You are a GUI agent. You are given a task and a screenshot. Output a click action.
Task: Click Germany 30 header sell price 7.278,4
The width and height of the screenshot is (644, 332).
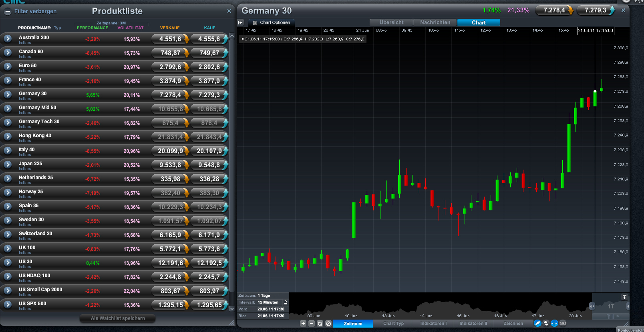coord(554,10)
